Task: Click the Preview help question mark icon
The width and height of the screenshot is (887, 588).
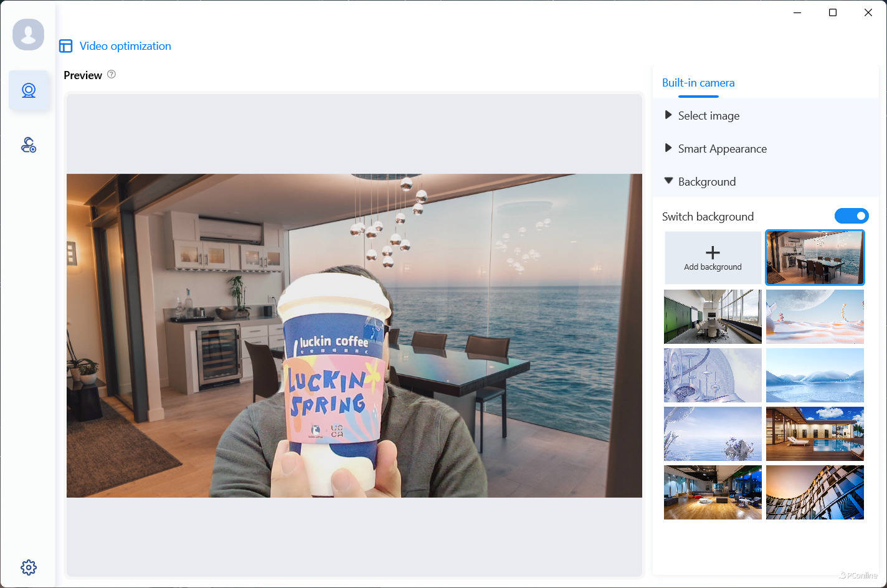Action: [x=111, y=74]
